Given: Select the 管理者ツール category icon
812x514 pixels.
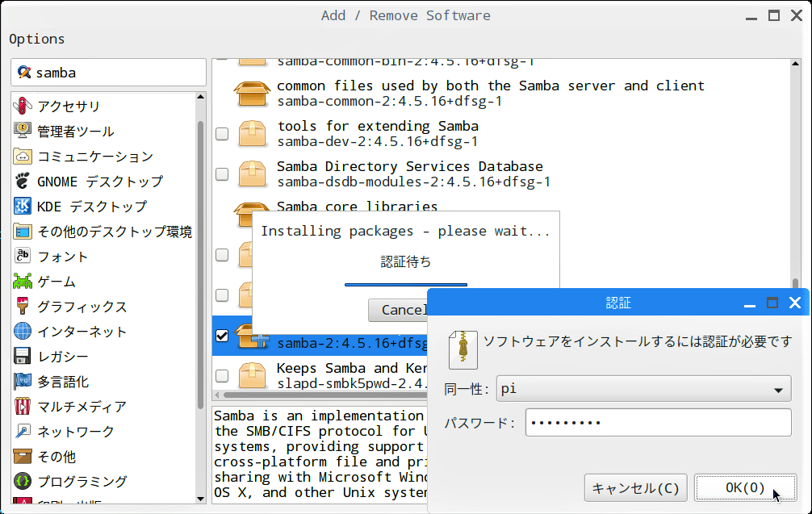Looking at the screenshot, I should (23, 131).
